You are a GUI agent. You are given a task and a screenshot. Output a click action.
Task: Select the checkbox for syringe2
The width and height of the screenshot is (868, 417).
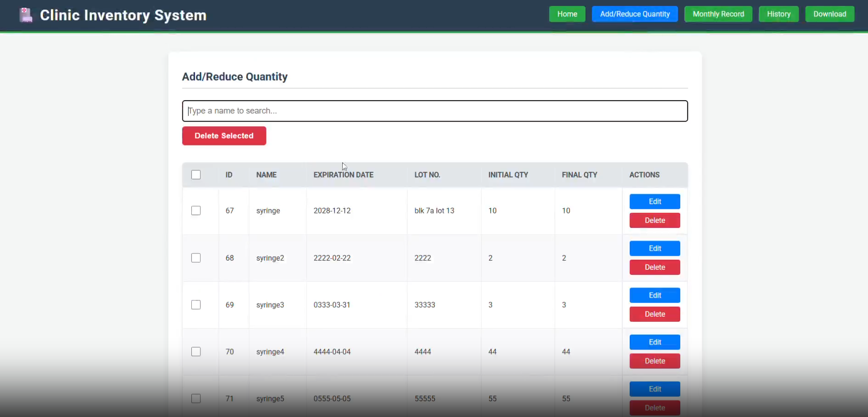pyautogui.click(x=196, y=258)
